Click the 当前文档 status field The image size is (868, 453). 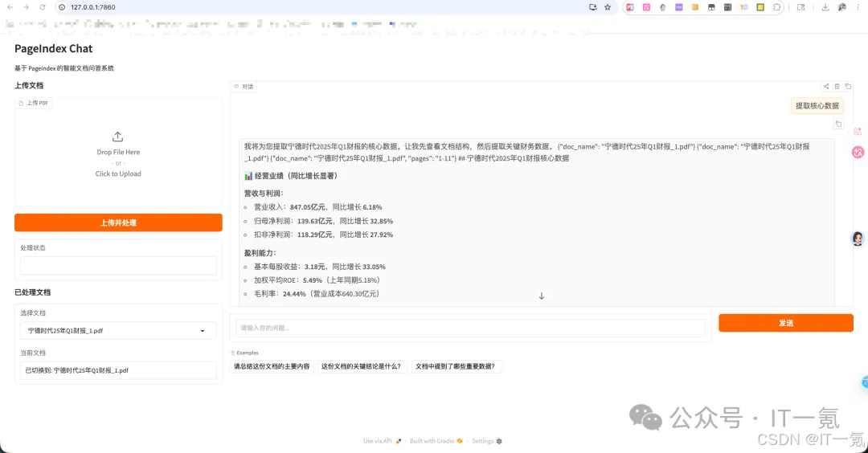tap(118, 370)
